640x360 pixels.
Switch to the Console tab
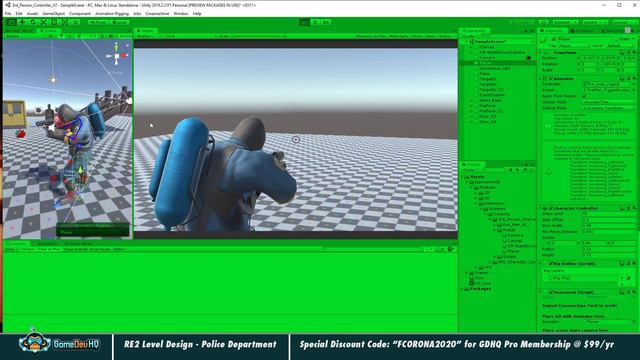pos(16,243)
